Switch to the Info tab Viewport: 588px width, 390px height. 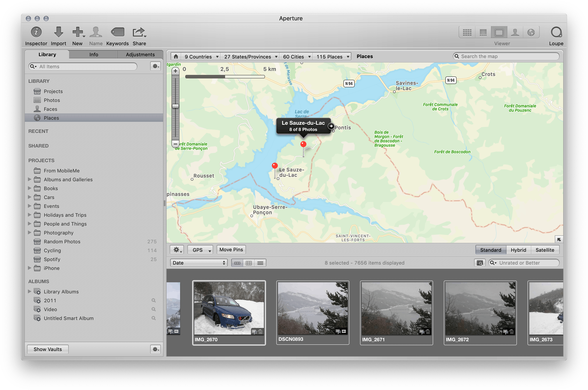(x=94, y=55)
